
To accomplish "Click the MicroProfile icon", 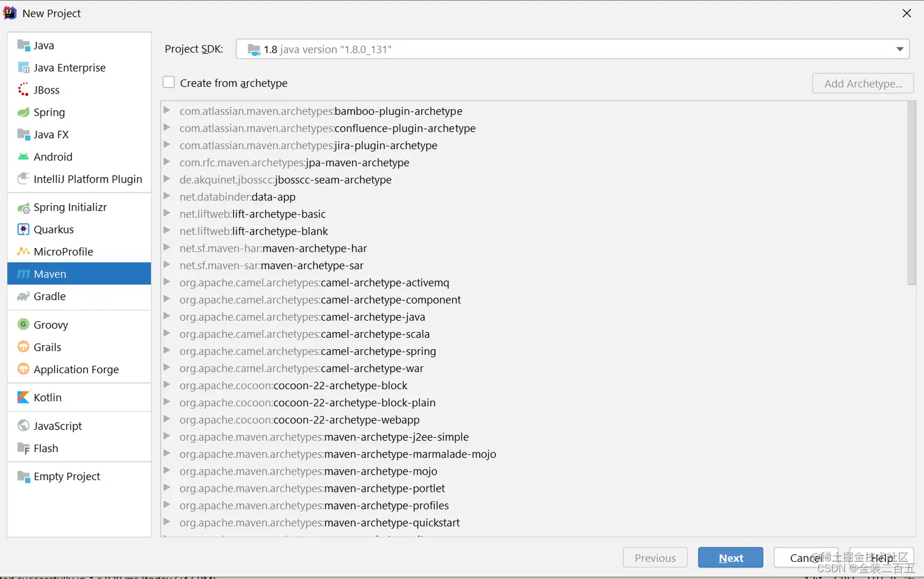I will [x=23, y=252].
